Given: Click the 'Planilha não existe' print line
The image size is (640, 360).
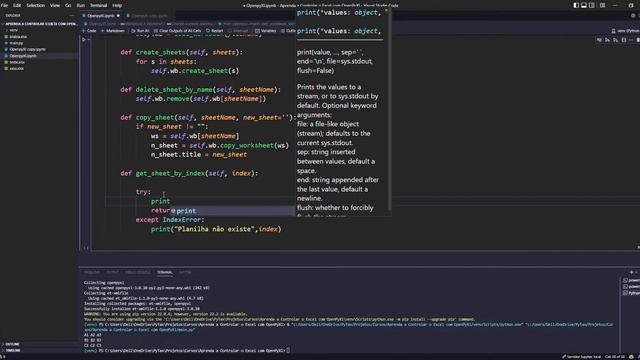Looking at the screenshot, I should click(216, 229).
